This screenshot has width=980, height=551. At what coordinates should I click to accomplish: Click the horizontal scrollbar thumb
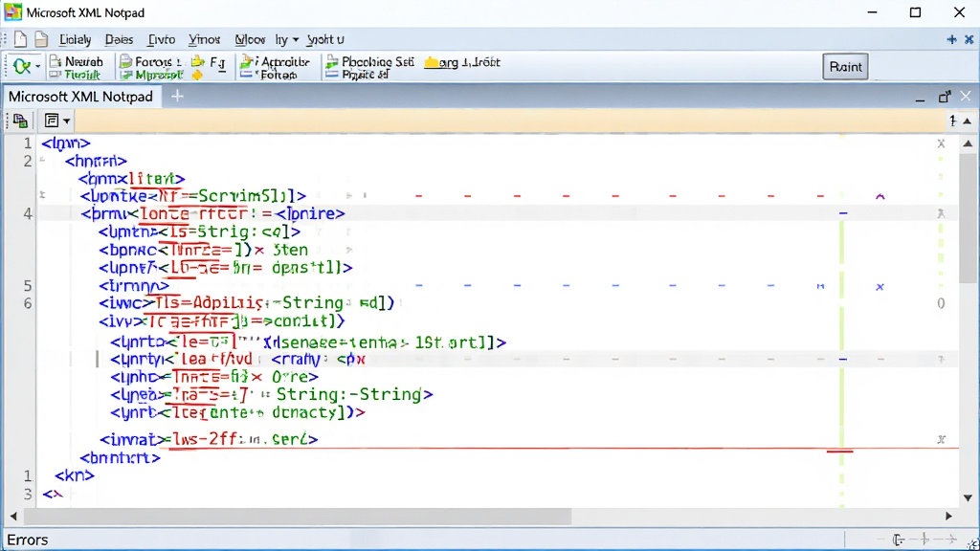pyautogui.click(x=298, y=517)
